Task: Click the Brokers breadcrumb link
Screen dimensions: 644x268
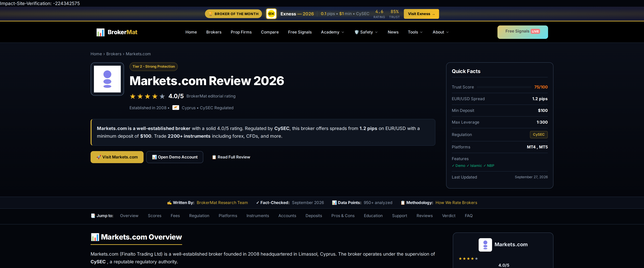Action: coord(114,54)
